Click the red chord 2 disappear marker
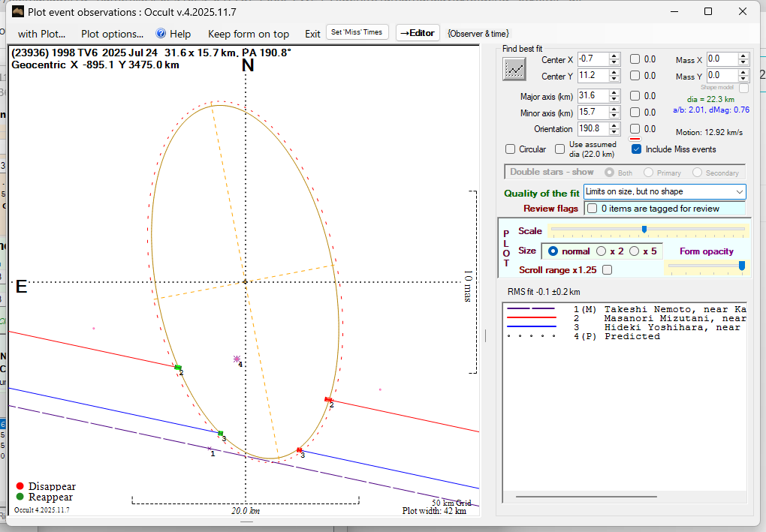Viewport: 766px width, 532px height. point(327,399)
